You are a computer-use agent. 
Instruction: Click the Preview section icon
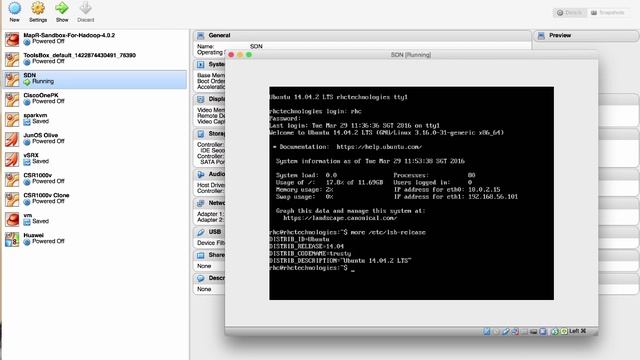click(x=541, y=36)
